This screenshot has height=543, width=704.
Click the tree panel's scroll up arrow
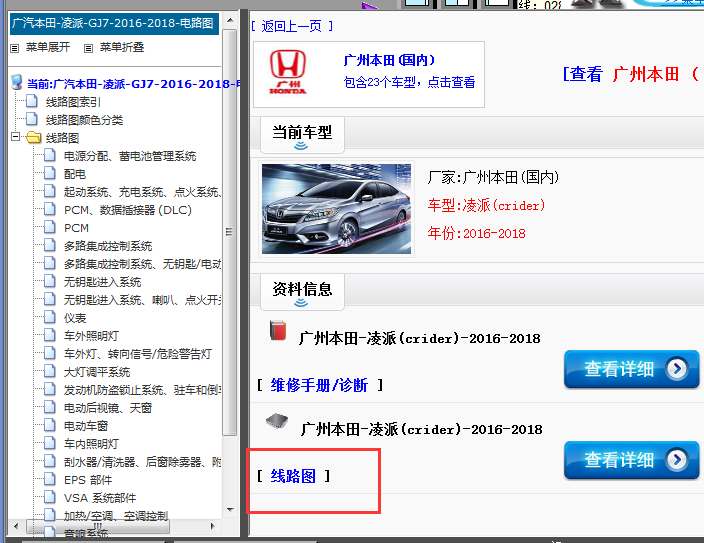pos(230,21)
